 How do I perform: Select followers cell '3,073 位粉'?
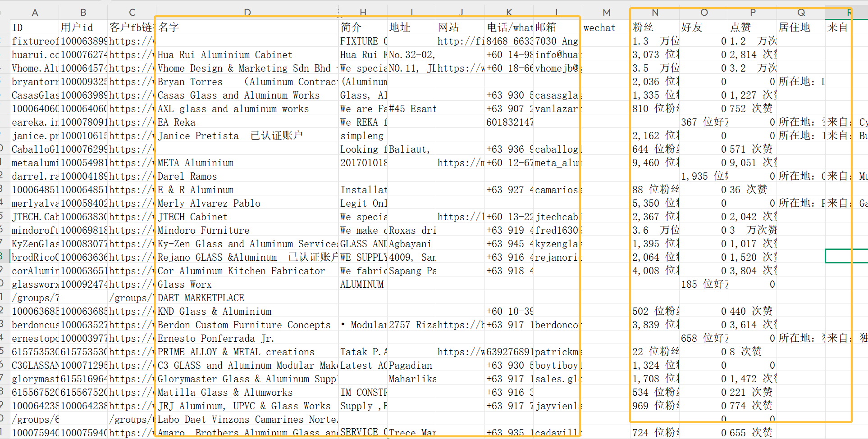point(655,54)
